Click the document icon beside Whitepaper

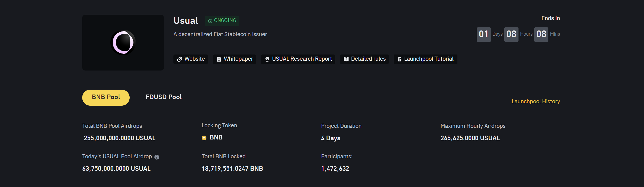(x=219, y=59)
